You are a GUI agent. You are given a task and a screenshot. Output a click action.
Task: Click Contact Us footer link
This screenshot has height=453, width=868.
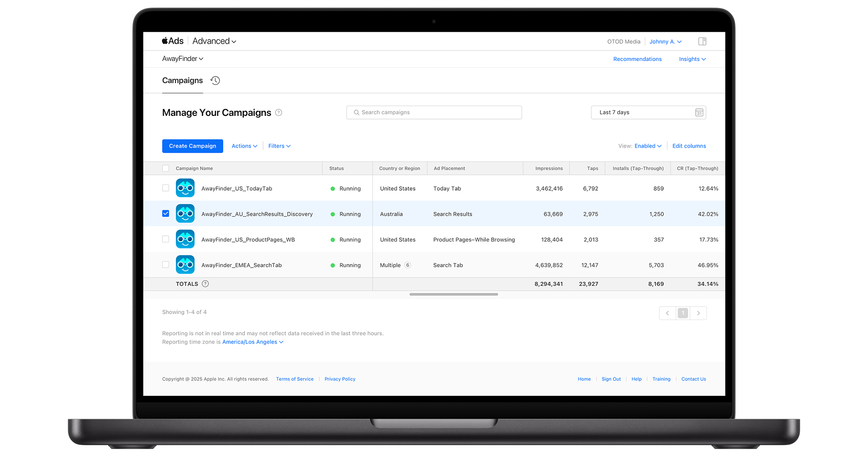[x=694, y=379]
